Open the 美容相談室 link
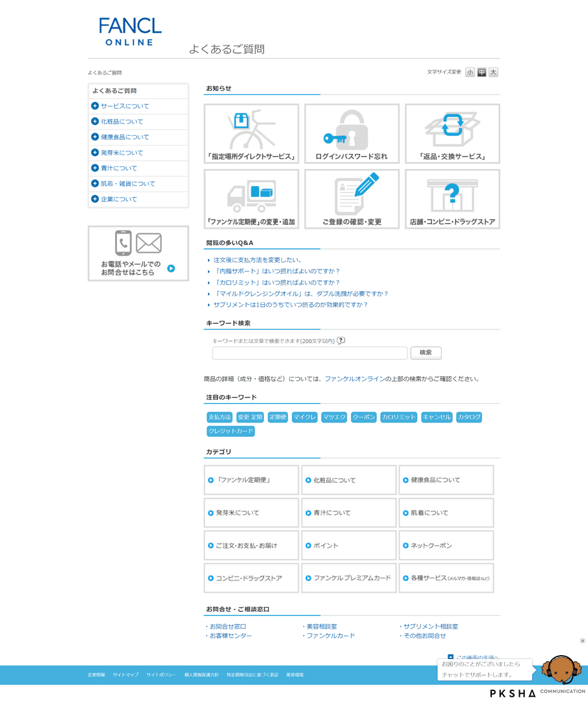Viewport: 588px width, 702px height. (322, 627)
